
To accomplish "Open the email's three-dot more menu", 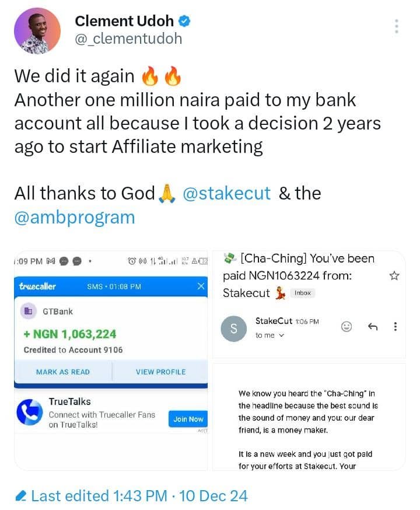I will tap(395, 327).
